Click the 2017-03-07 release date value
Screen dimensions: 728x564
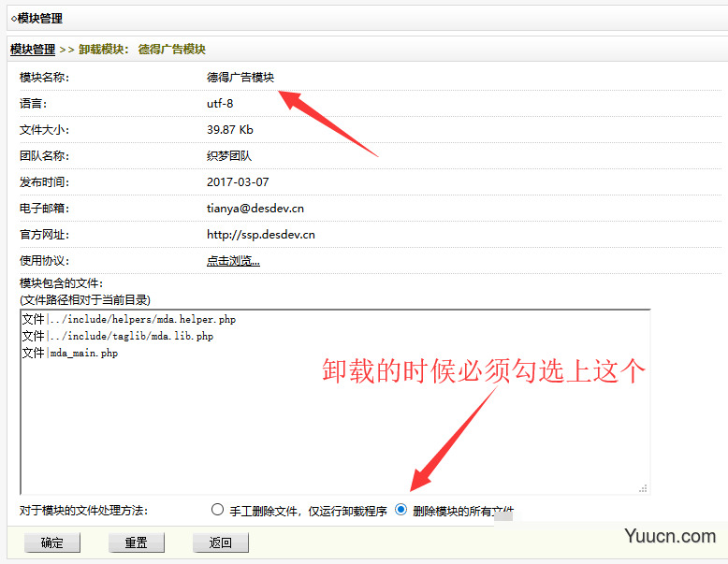tap(237, 182)
